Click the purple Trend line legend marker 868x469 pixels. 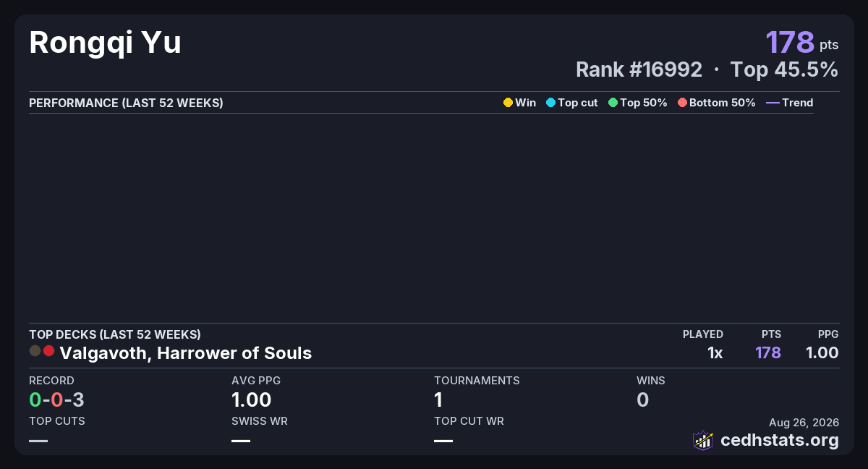pyautogui.click(x=773, y=103)
